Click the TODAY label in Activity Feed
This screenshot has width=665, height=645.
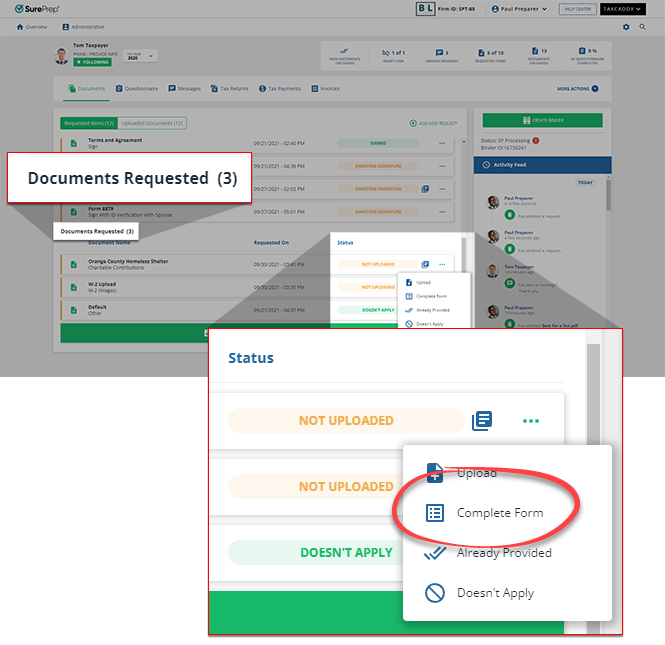click(x=585, y=183)
